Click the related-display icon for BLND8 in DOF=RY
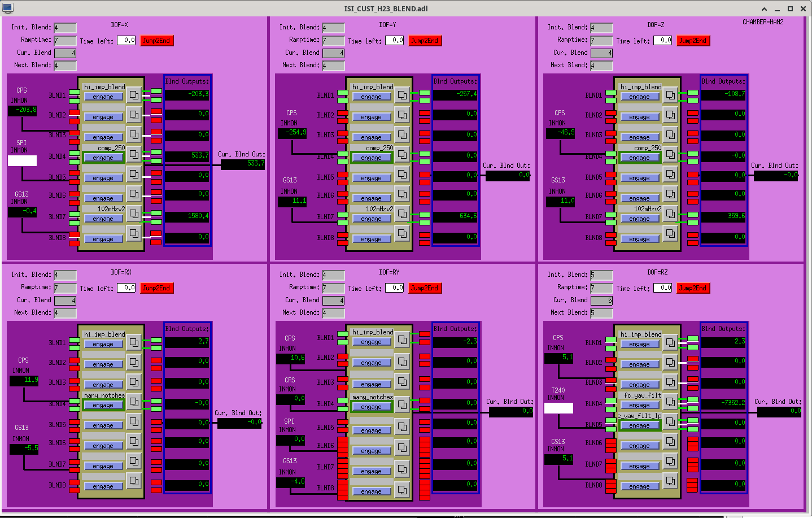812x518 pixels. 402,490
